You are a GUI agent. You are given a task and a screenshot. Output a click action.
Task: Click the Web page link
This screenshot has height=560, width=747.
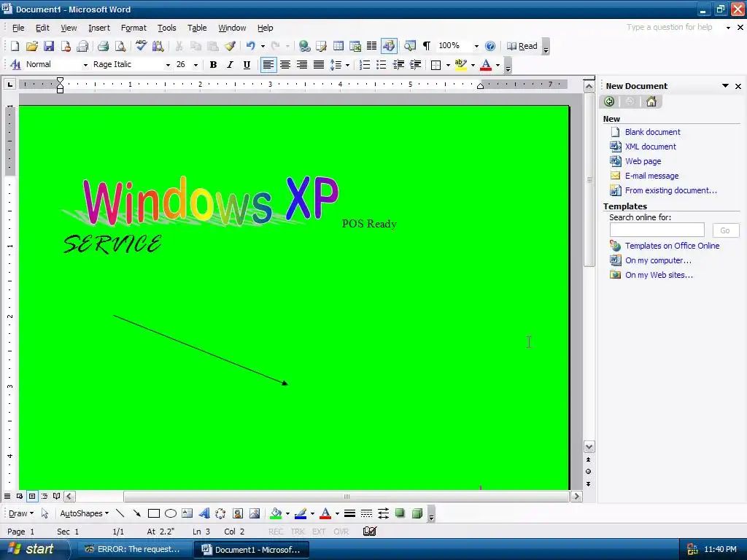tap(643, 161)
